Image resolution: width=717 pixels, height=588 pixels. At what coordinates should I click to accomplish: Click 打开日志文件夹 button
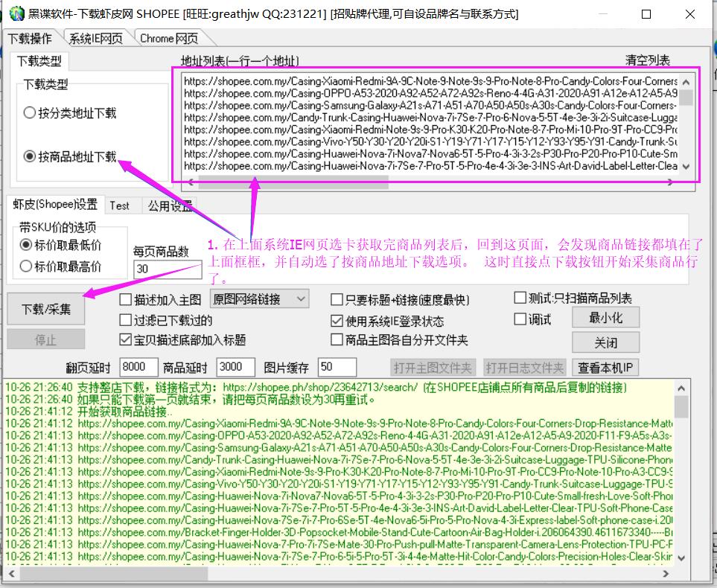524,368
